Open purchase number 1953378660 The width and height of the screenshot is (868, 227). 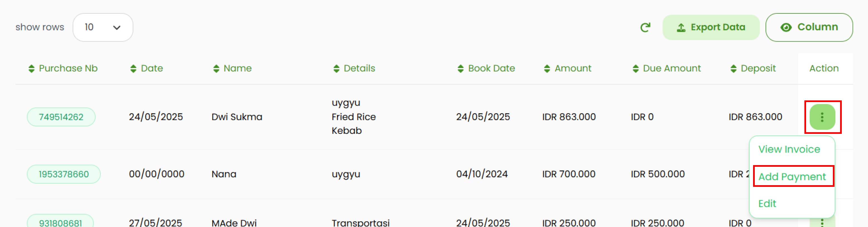64,174
